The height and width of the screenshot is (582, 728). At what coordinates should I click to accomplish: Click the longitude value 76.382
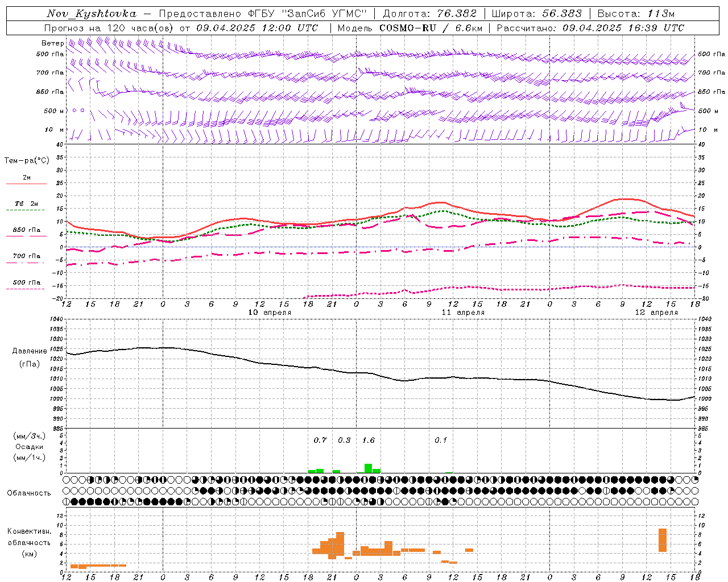457,14
